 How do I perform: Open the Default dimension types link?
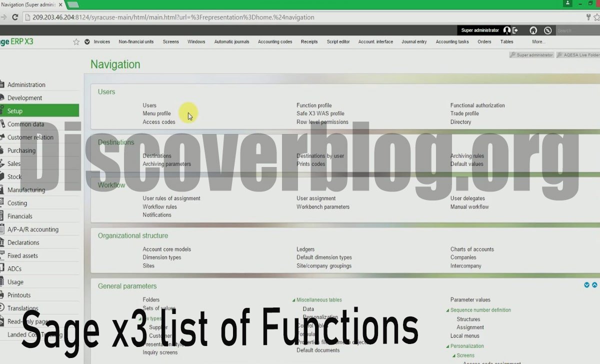tap(324, 257)
